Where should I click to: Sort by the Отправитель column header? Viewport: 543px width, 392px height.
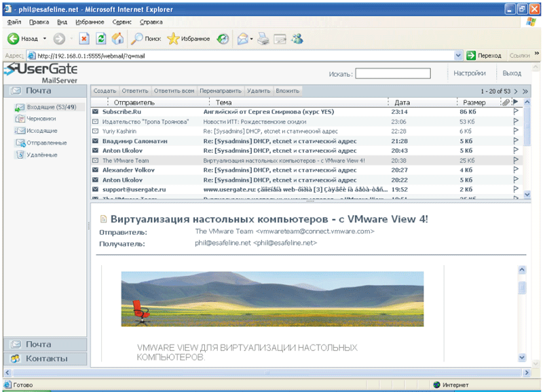coord(134,102)
